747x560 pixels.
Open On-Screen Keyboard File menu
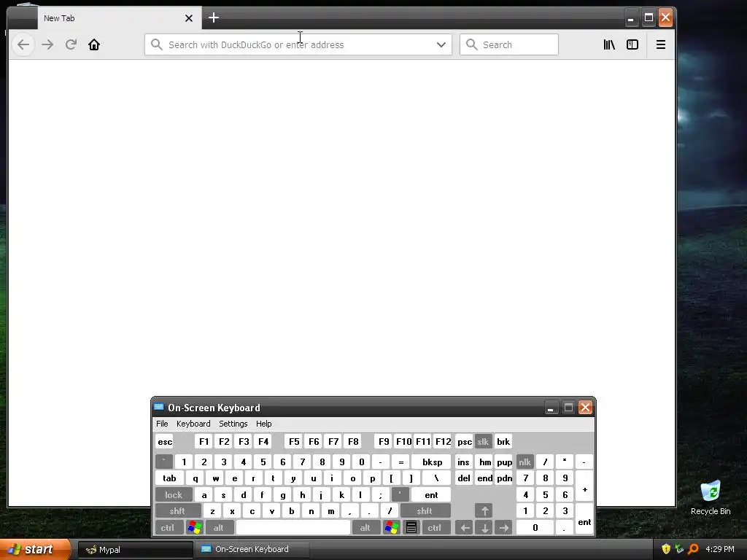tap(162, 424)
